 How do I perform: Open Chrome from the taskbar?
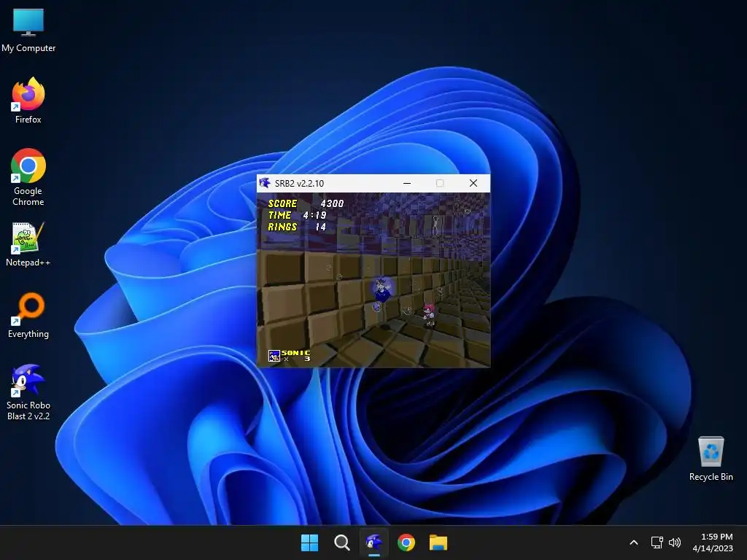(406, 542)
